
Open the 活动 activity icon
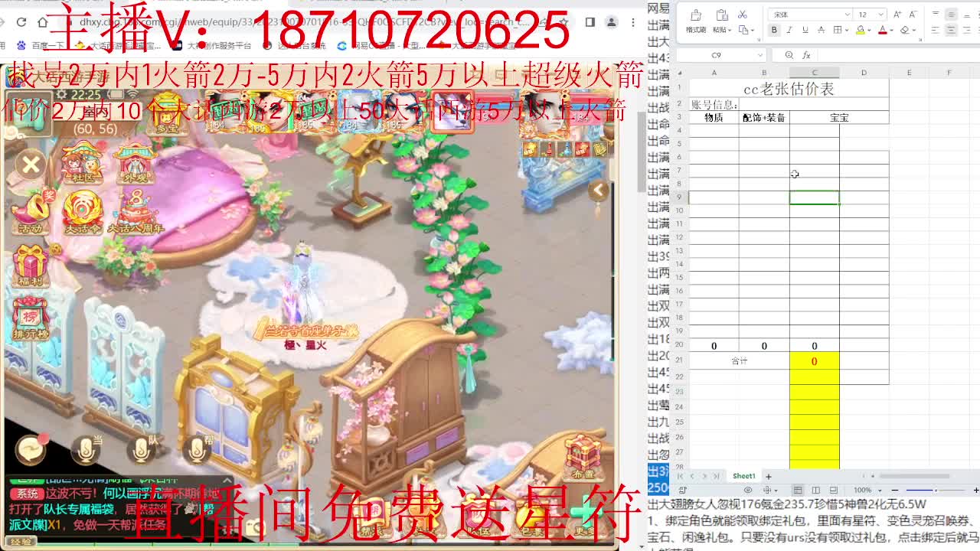[x=31, y=213]
